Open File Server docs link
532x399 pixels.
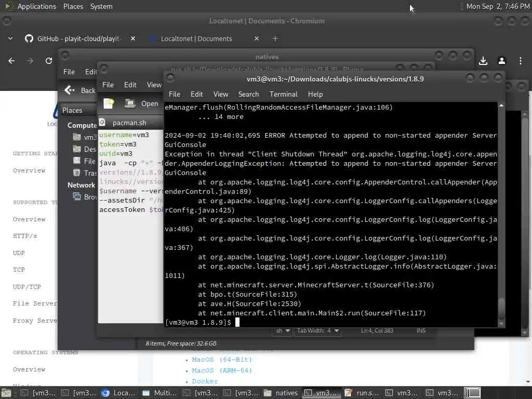pos(35,303)
